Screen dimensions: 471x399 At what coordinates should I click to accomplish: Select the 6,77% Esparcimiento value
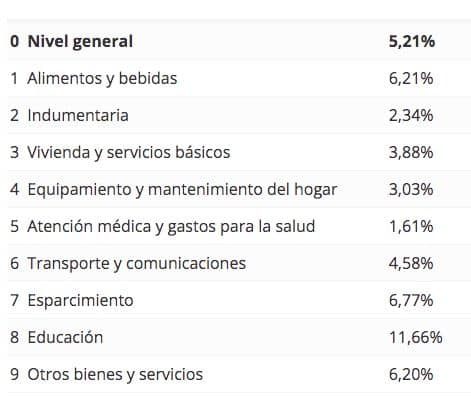[411, 301]
